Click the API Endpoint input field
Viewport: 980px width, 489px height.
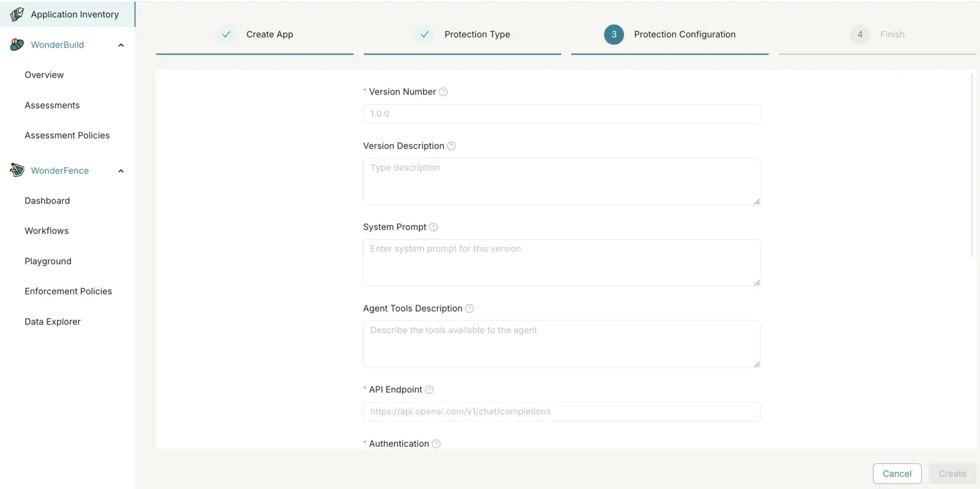click(562, 412)
